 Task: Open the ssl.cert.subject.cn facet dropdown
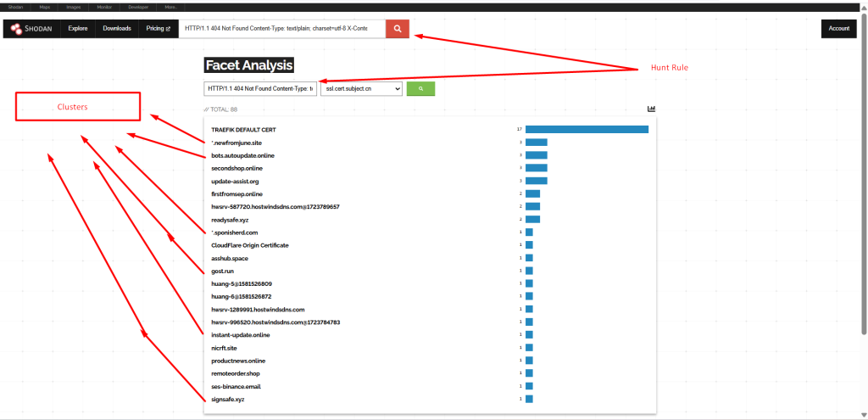tap(361, 88)
